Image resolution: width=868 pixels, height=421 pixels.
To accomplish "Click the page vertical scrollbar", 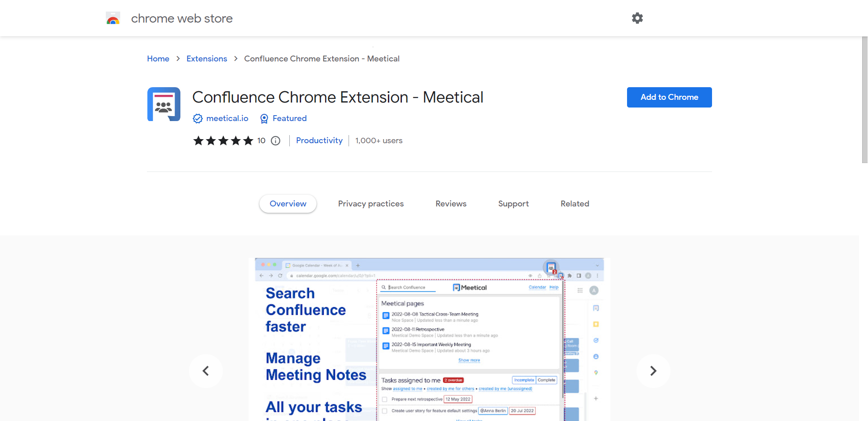I will tap(864, 99).
